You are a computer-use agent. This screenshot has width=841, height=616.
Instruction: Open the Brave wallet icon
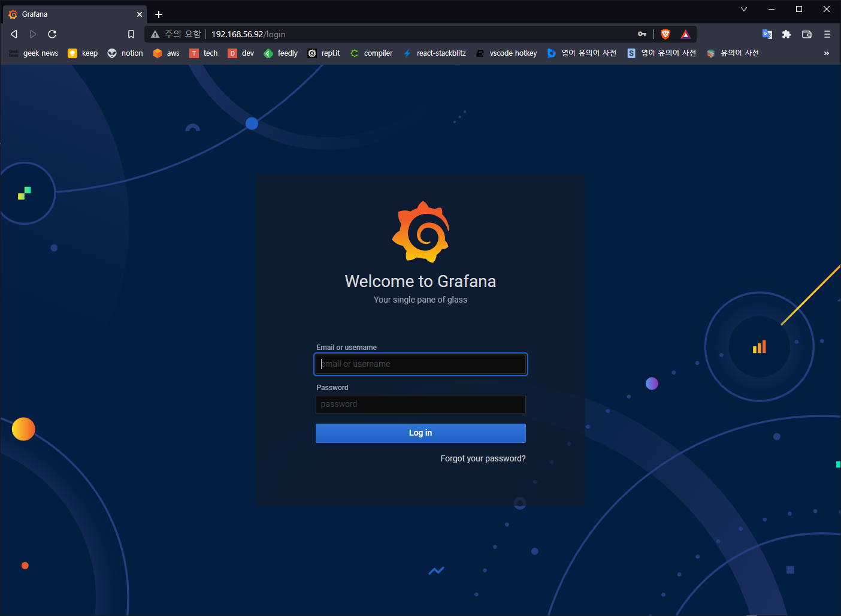pyautogui.click(x=807, y=34)
